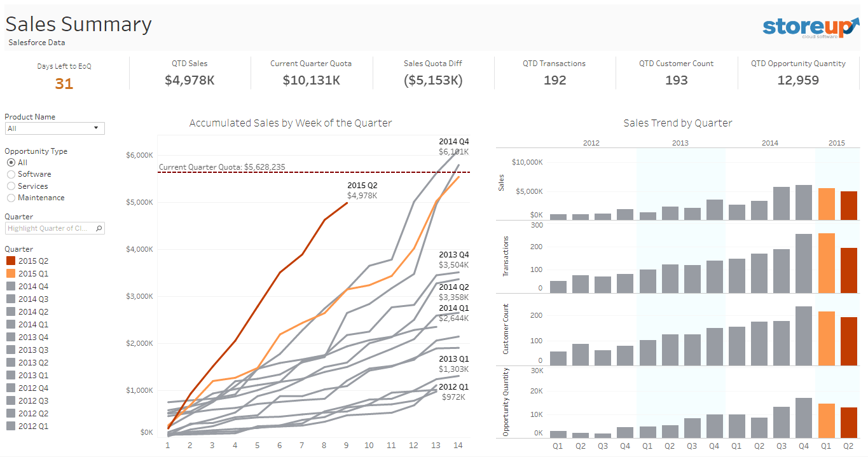
Task: Click the QTD Opportunity Quantity value 12,959
Action: click(x=798, y=80)
